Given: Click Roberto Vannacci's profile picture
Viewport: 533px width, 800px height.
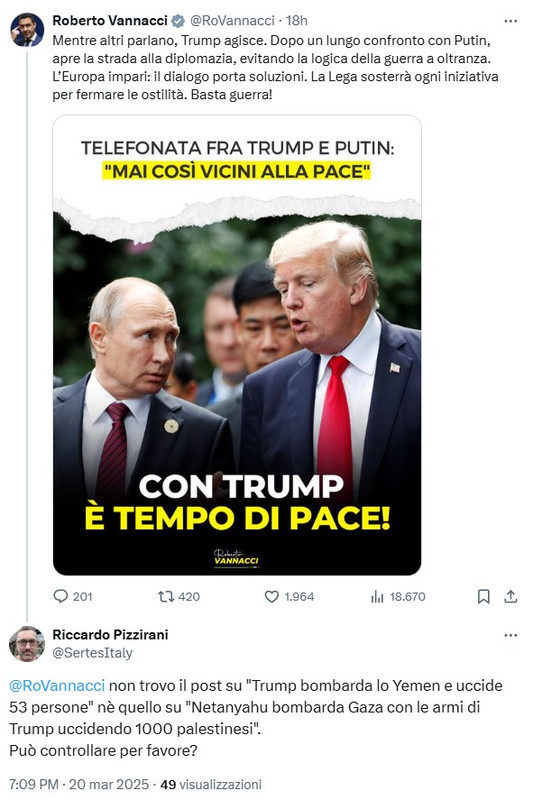Looking at the screenshot, I should click(27, 30).
